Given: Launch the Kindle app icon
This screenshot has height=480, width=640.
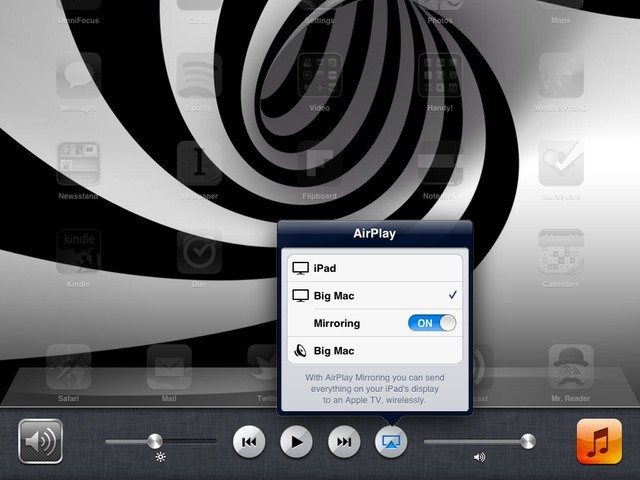Looking at the screenshot, I should pos(77,253).
